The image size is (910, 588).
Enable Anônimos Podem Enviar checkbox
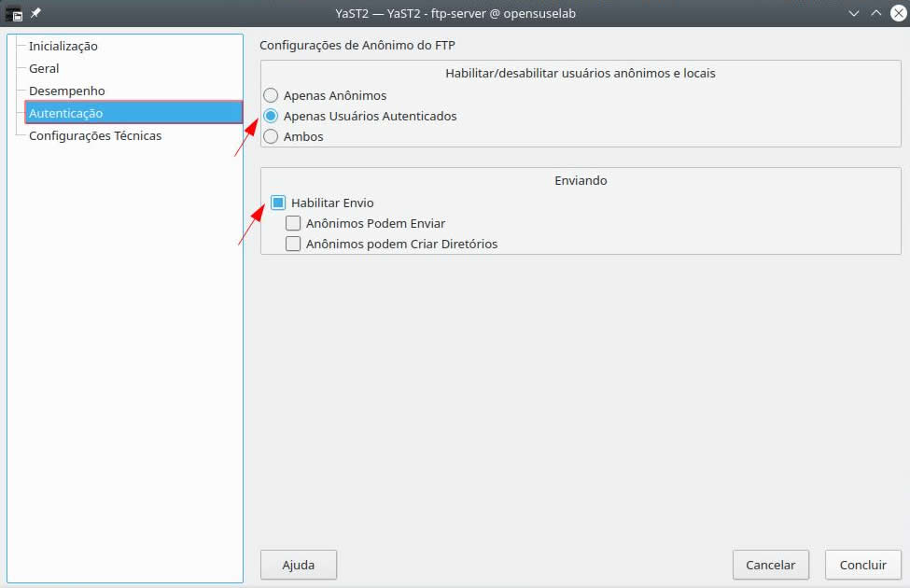click(x=293, y=223)
